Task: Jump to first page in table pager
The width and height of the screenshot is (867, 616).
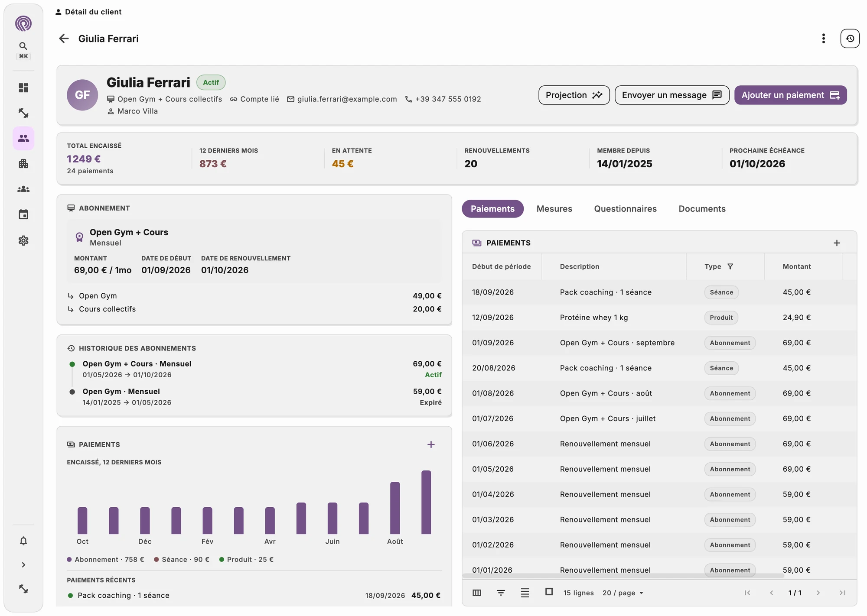Action: coord(747,593)
